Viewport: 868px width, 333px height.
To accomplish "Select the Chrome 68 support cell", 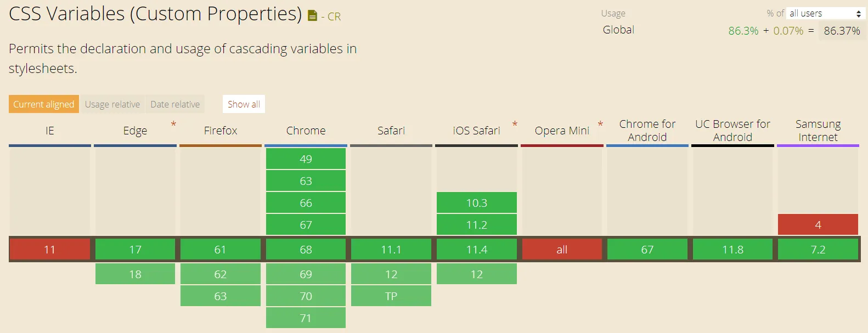I will 306,249.
